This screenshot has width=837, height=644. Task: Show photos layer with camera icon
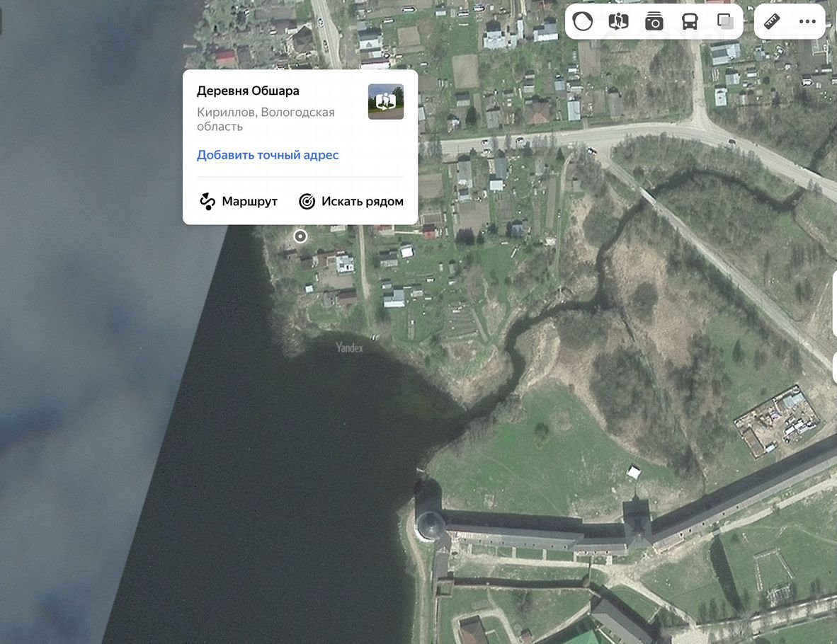click(654, 21)
